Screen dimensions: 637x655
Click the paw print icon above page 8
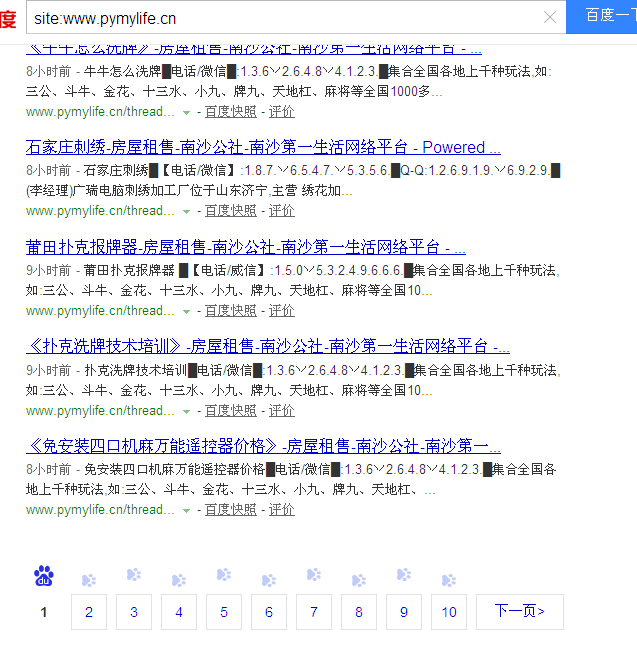pyautogui.click(x=359, y=580)
